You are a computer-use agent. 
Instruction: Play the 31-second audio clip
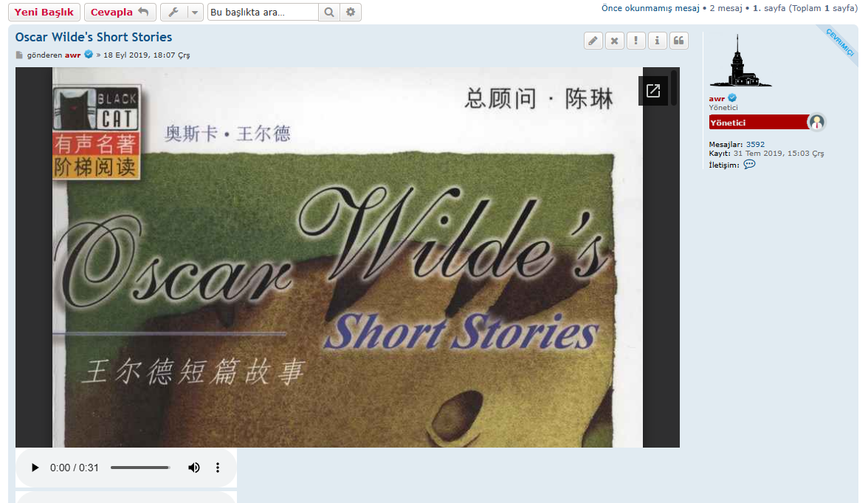tap(35, 468)
